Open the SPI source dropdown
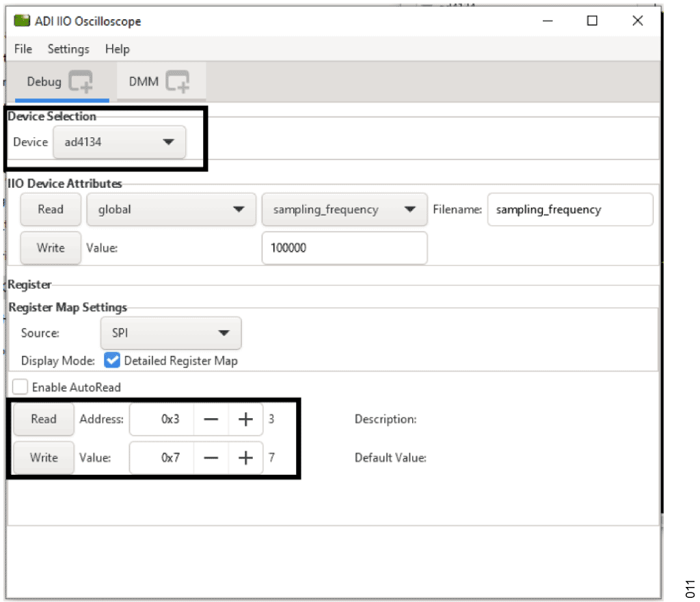Viewport: 700px width, 602px height. (170, 333)
